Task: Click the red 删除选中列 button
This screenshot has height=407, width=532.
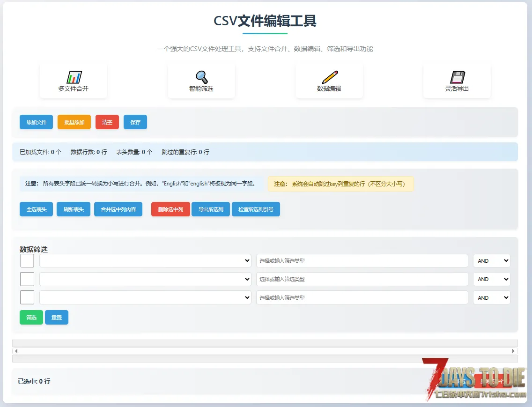Action: point(170,209)
